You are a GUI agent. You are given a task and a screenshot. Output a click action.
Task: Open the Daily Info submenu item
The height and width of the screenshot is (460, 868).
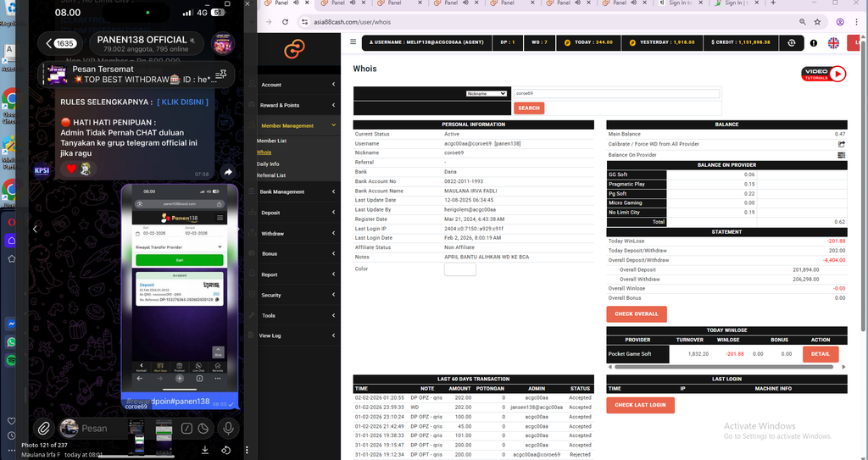coord(268,163)
